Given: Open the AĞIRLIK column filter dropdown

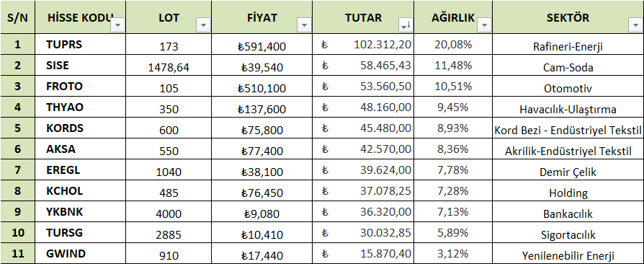Looking at the screenshot, I should [x=485, y=26].
